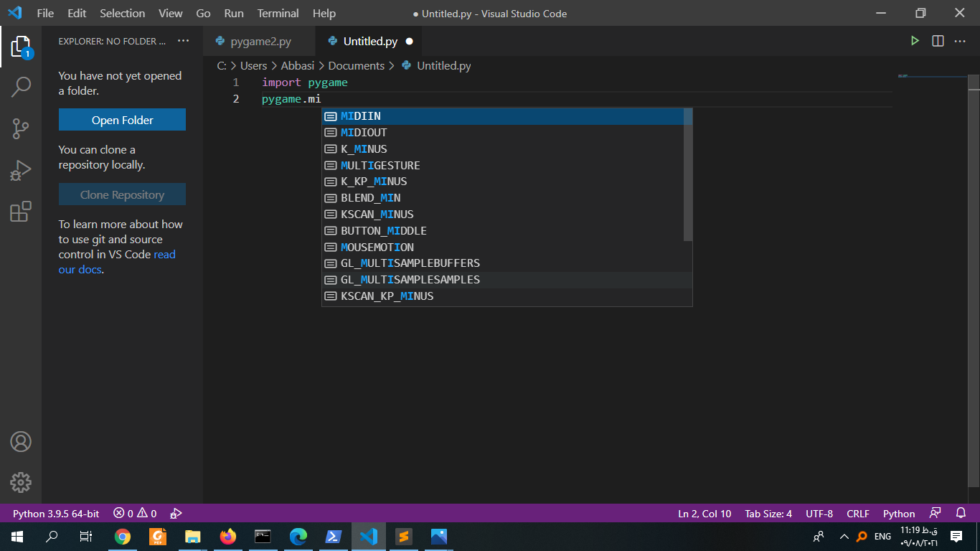Change UTF-8 file encoding

pyautogui.click(x=819, y=514)
